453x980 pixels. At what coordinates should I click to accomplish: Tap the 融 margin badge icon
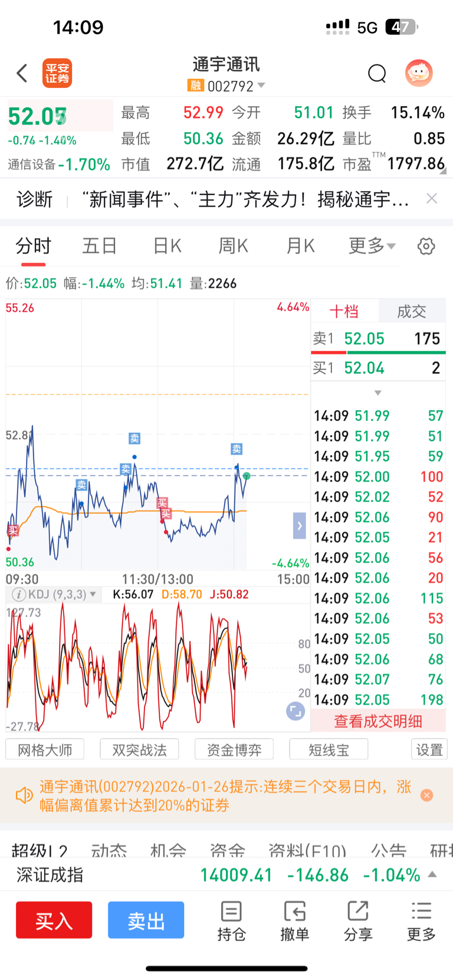(x=195, y=86)
